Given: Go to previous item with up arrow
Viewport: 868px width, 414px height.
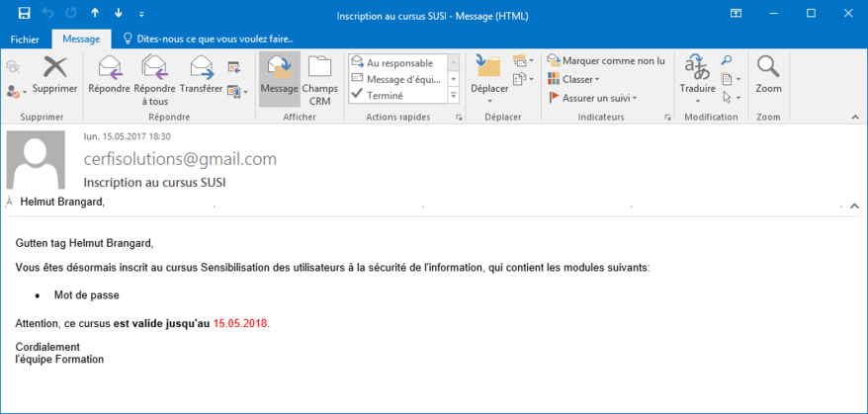Looking at the screenshot, I should pos(95,14).
